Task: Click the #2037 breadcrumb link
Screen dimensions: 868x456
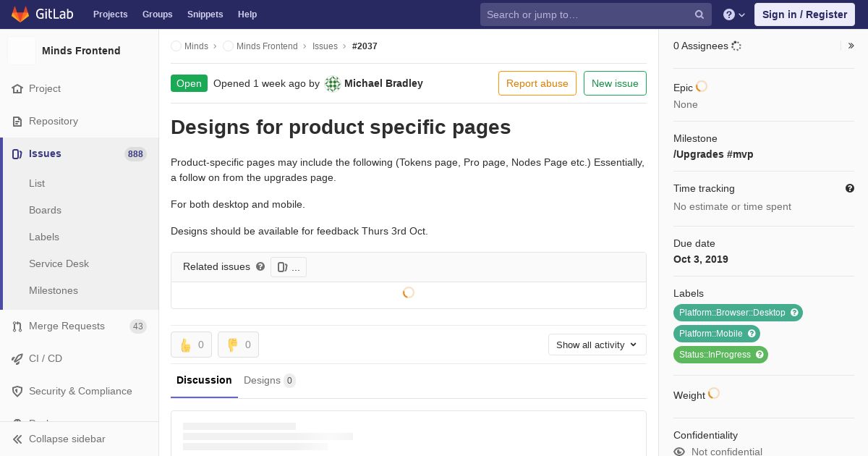Action: (365, 46)
